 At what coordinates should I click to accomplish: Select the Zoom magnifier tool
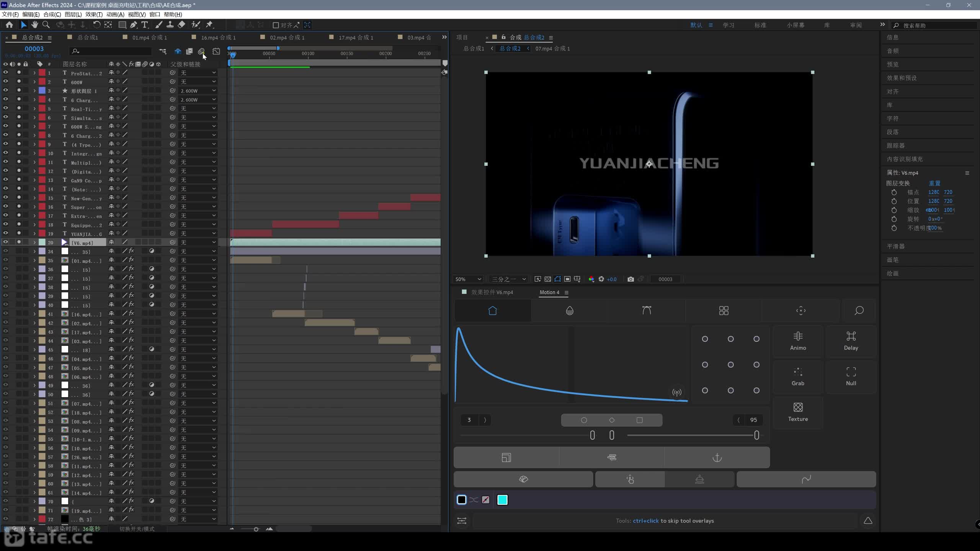click(x=46, y=24)
